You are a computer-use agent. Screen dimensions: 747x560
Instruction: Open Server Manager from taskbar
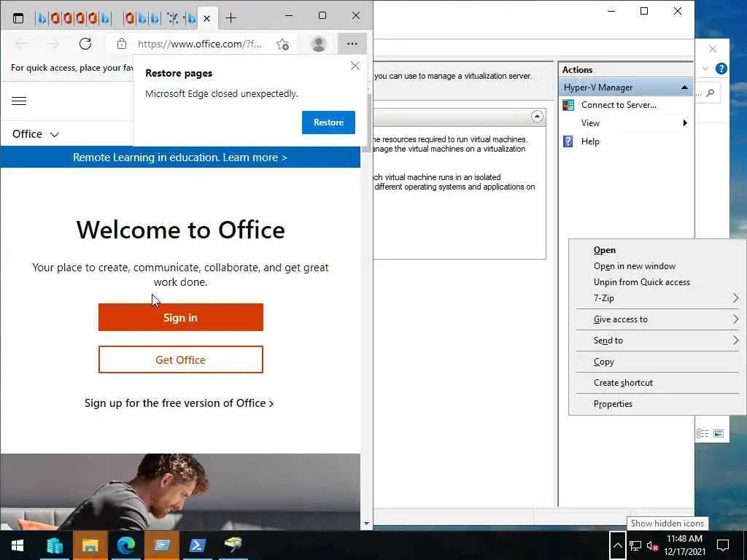54,545
